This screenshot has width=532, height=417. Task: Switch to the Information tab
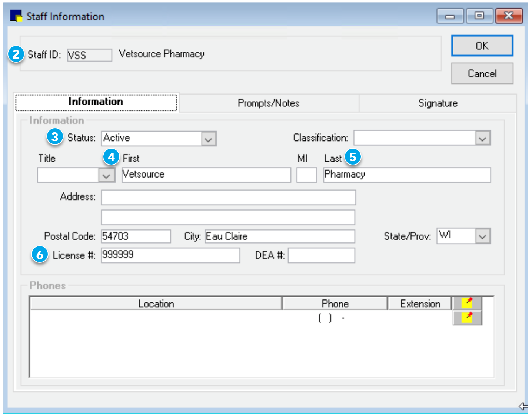96,102
